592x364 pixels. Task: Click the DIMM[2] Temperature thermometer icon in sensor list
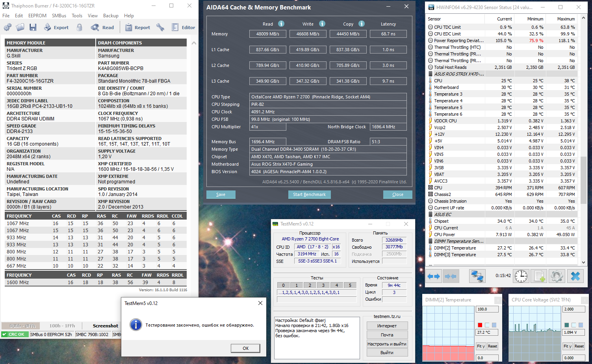tap(431, 248)
